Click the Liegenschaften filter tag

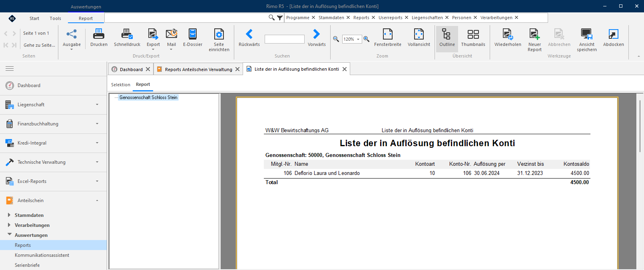pyautogui.click(x=427, y=18)
